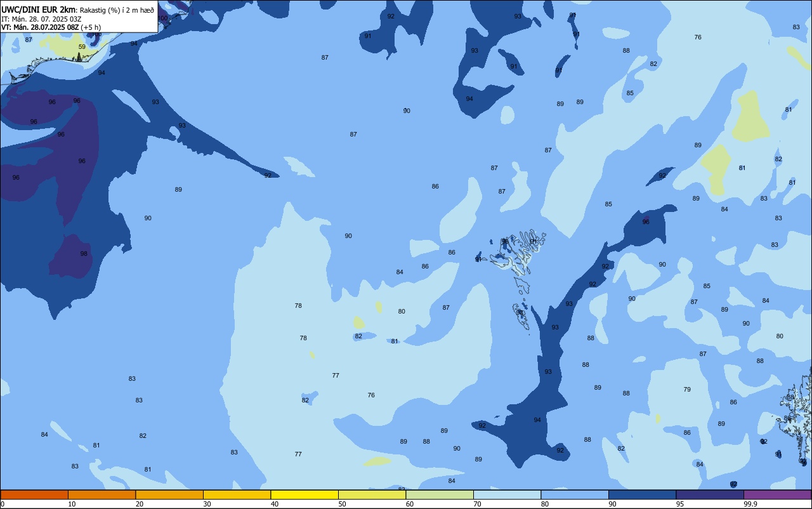Click the 90–95 dark blue legend swatch
Image resolution: width=812 pixels, height=509 pixels.
coord(642,495)
